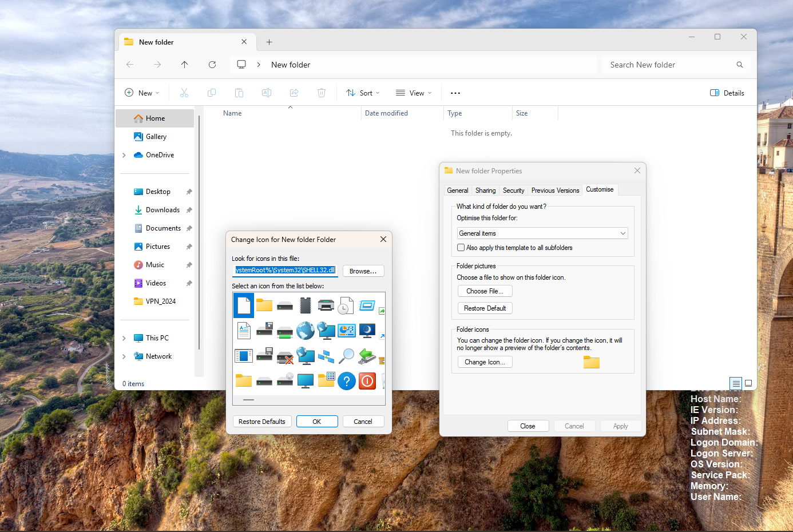This screenshot has height=532, width=793.
Task: Switch to the Sharing tab
Action: (x=485, y=190)
